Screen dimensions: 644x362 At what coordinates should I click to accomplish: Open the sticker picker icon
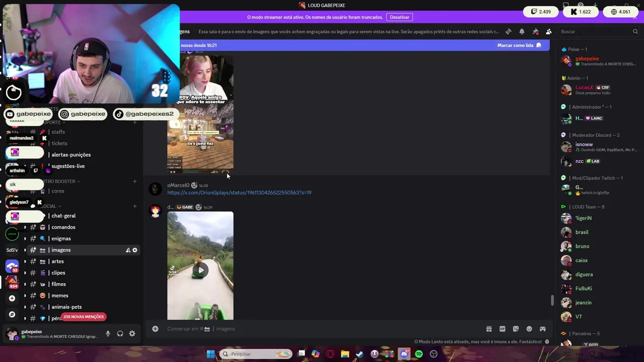point(516,329)
